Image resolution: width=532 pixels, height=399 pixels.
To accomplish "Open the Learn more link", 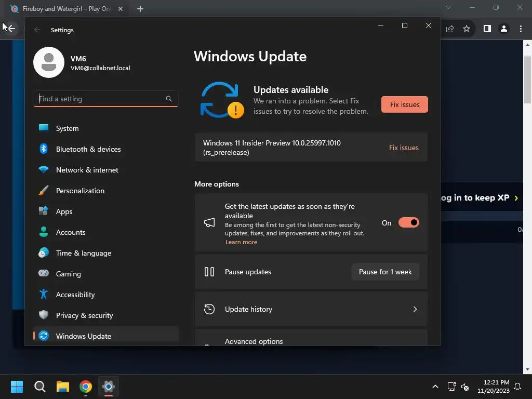I will point(241,242).
